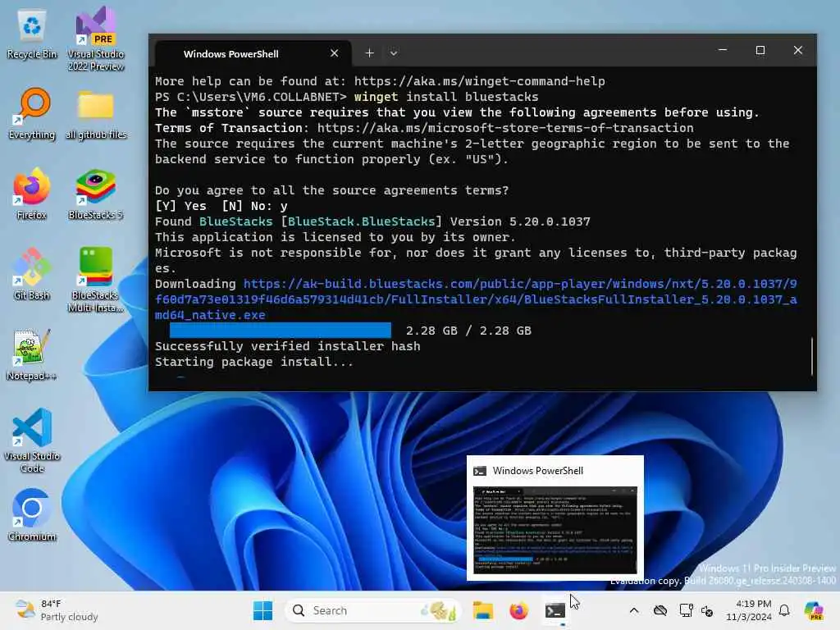
Task: Click the '[Y] Yes [N] No: y' prompt
Action: tap(221, 206)
